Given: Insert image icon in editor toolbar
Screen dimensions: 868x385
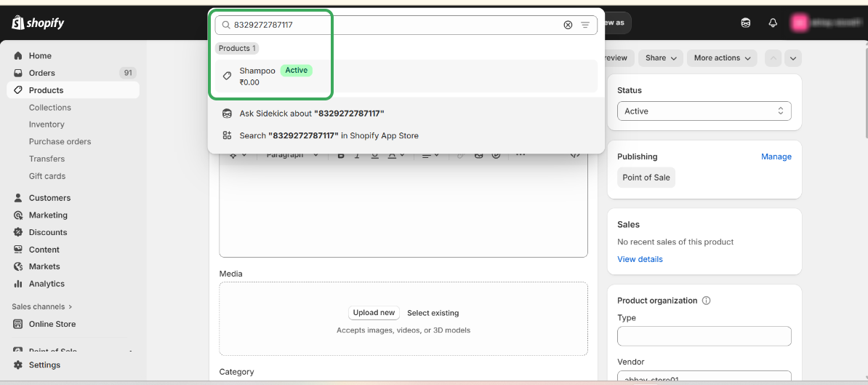Looking at the screenshot, I should click(478, 155).
